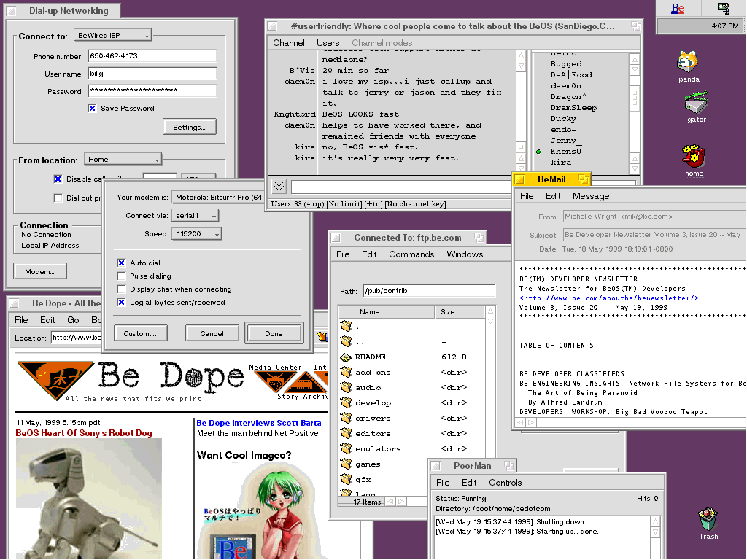Screen dimensions: 747x560
Task: Open the Windows menu in the FTP window
Action: pyautogui.click(x=465, y=254)
